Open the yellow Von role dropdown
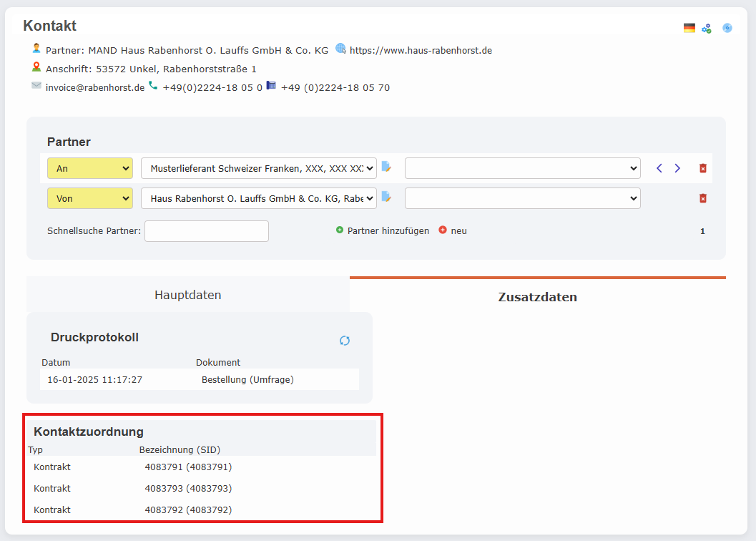 coord(90,198)
